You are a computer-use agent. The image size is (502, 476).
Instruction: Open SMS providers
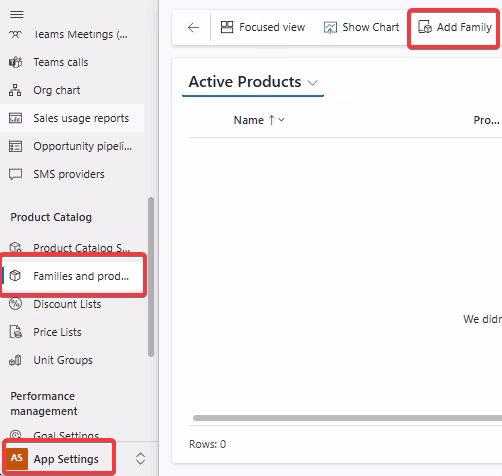[x=72, y=174]
